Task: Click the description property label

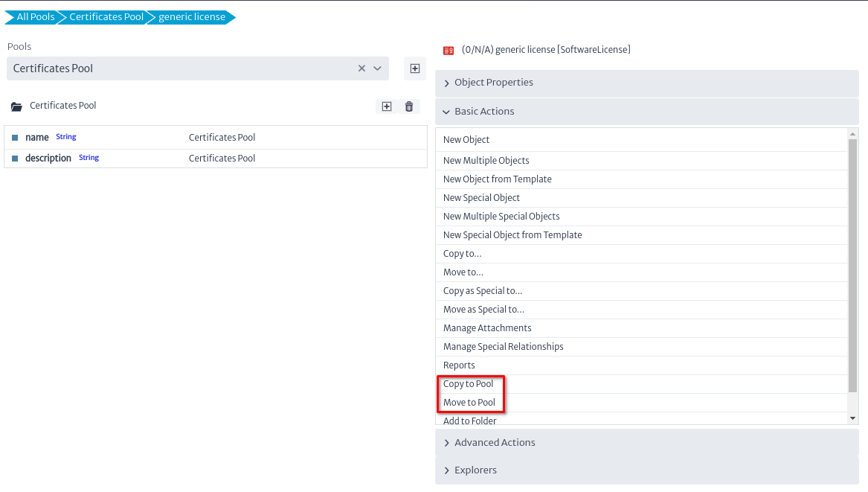Action: pyautogui.click(x=48, y=159)
